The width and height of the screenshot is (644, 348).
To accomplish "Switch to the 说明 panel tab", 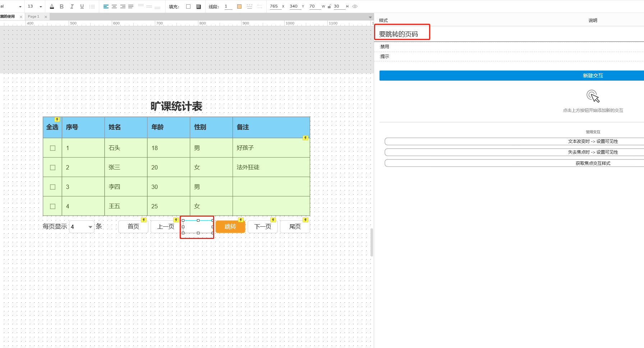I will click(593, 21).
